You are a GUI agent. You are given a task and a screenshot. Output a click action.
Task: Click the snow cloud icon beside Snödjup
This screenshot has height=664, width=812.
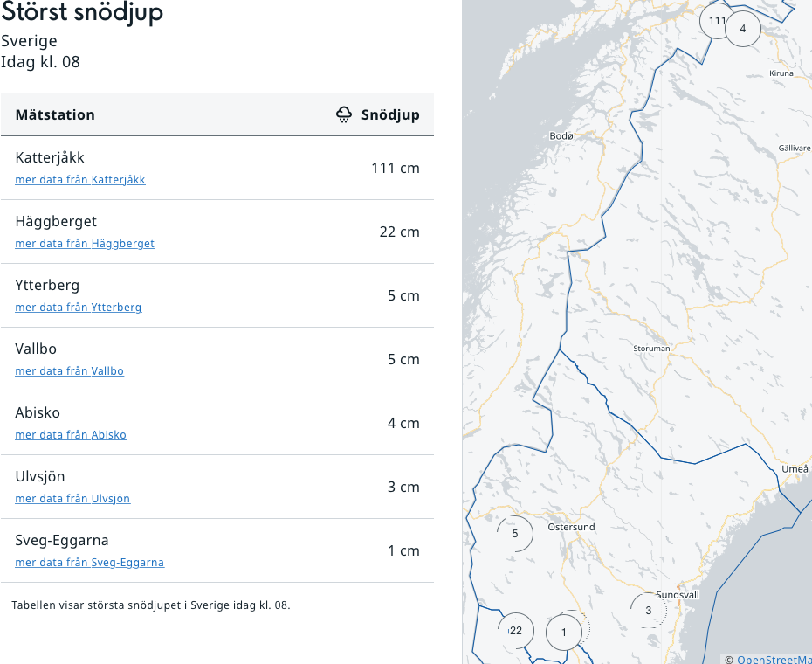tap(344, 114)
